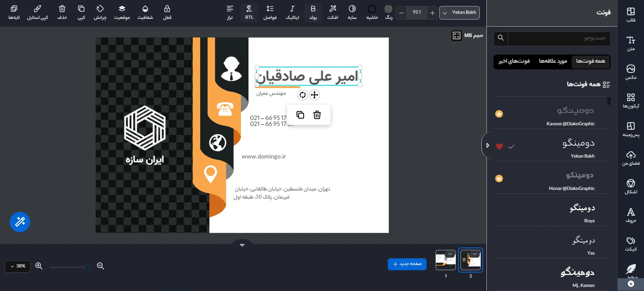Open Tags (اتیکت) sidebar panel
This screenshot has width=644, height=291.
click(631, 244)
